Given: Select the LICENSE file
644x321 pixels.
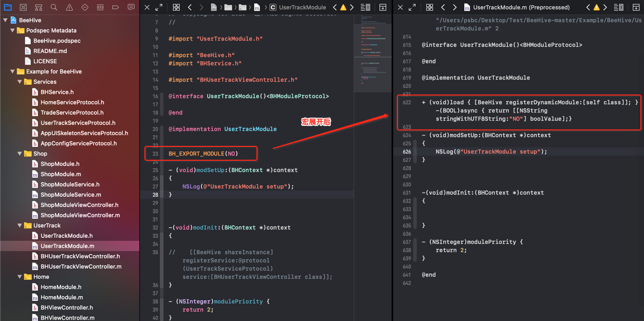Looking at the screenshot, I should [x=45, y=61].
